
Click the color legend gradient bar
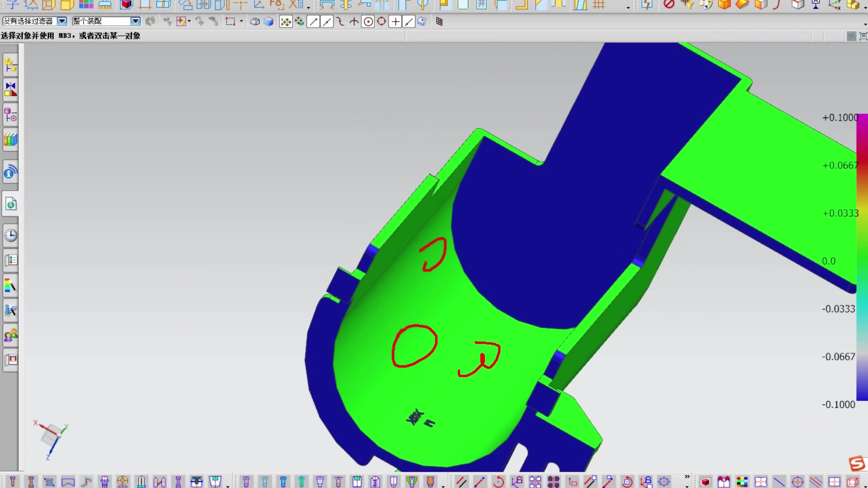[x=862, y=258]
